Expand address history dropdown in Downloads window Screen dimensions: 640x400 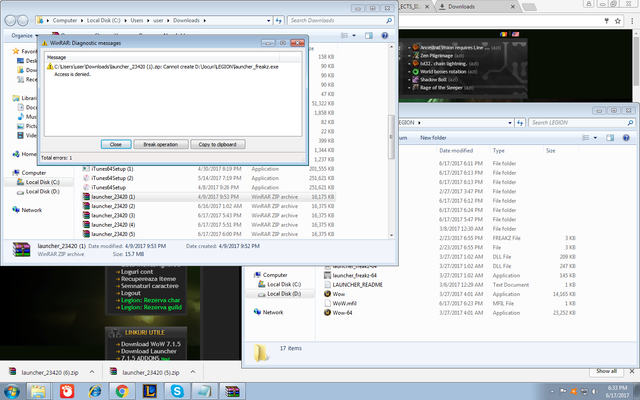[269, 20]
